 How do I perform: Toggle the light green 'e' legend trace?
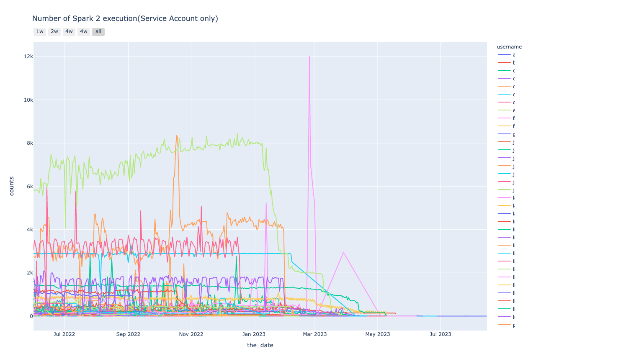point(507,110)
